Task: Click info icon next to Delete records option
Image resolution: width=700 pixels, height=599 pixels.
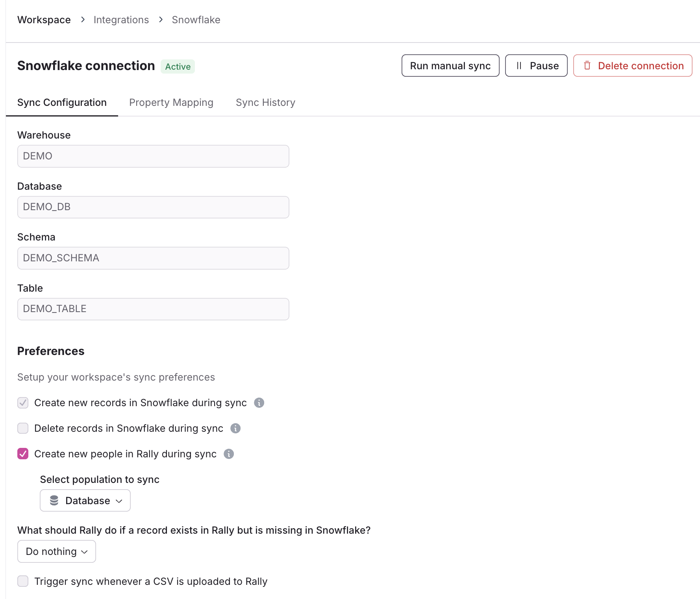Action: (x=235, y=428)
